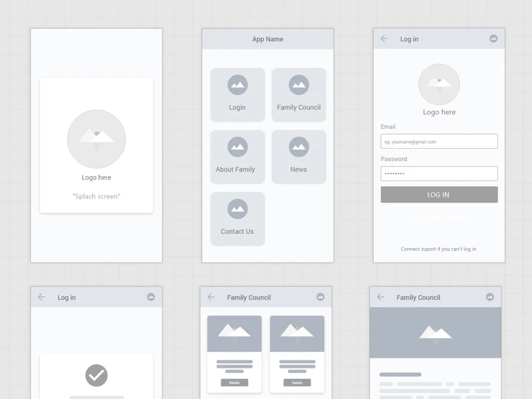Screen dimensions: 532x399
Task: Click 'Log in' title in top-right screen header
Action: coord(409,39)
